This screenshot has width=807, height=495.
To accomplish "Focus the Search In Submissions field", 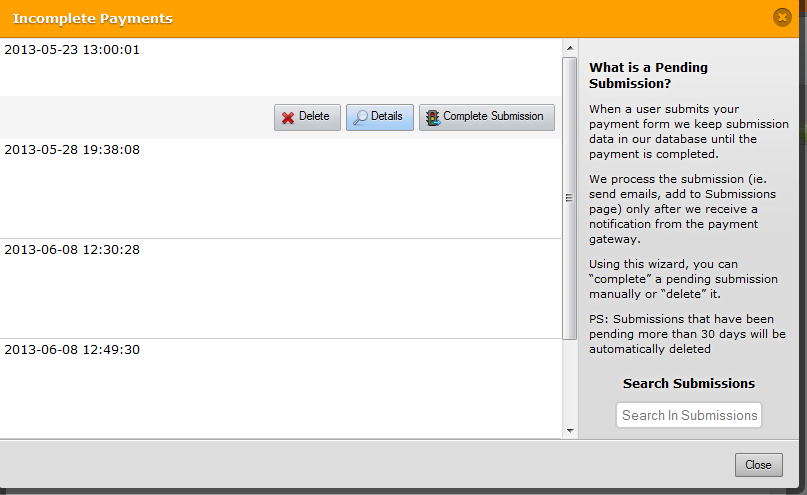I will click(689, 415).
